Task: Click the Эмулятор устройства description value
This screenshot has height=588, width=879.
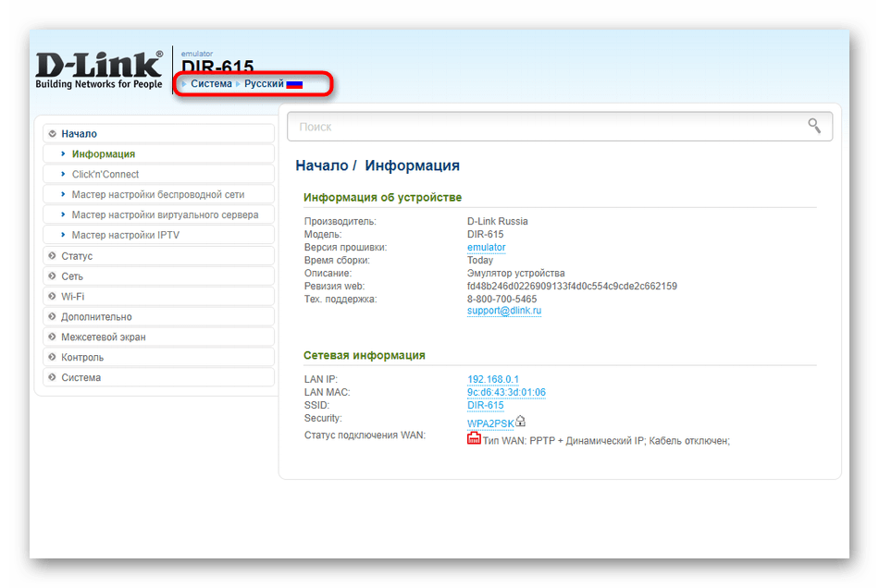Action: 515,274
